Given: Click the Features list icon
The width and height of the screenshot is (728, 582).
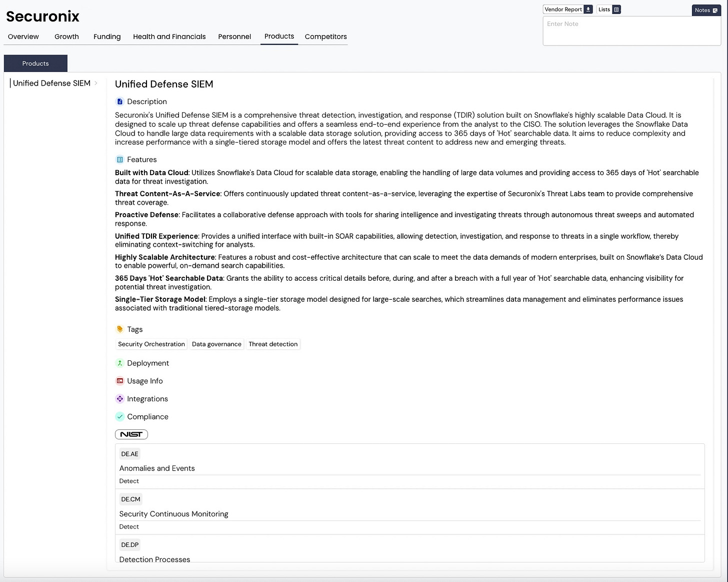Looking at the screenshot, I should [x=120, y=160].
